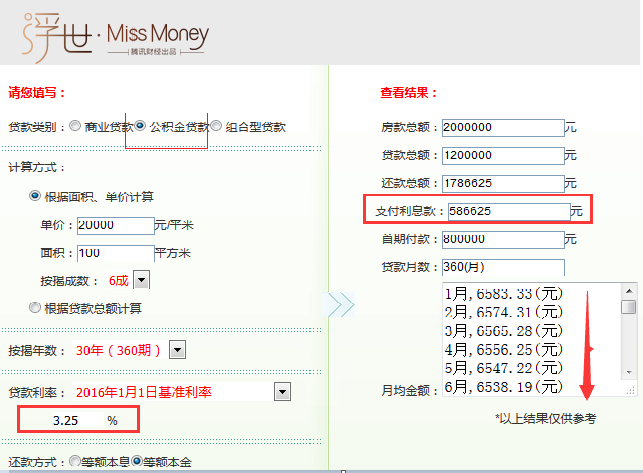Image resolution: width=643 pixels, height=473 pixels.
Task: Click the monthly list scroll up arrow
Action: 628,291
